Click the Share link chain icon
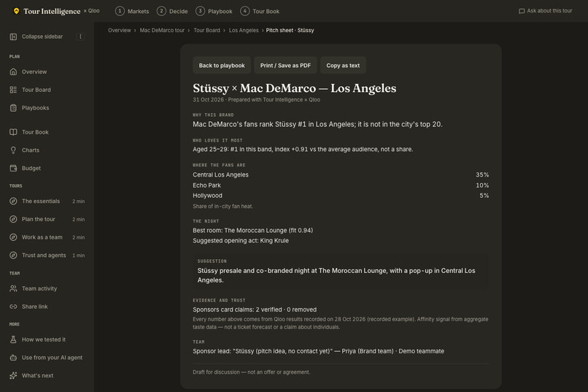 click(13, 307)
